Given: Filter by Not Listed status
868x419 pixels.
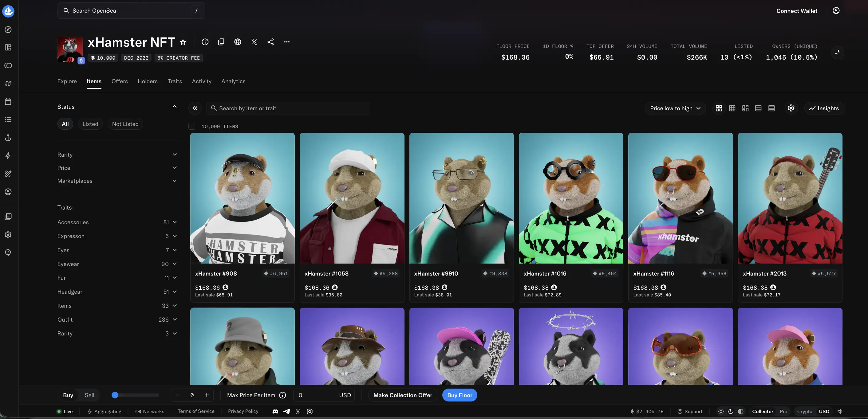Looking at the screenshot, I should [125, 124].
